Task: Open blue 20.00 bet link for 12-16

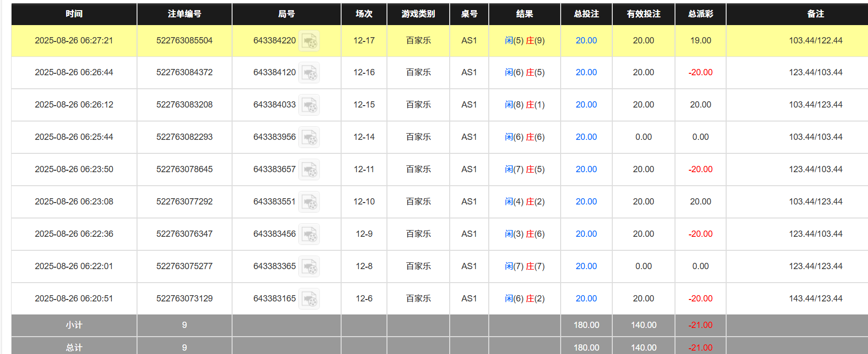Action: pyautogui.click(x=586, y=72)
